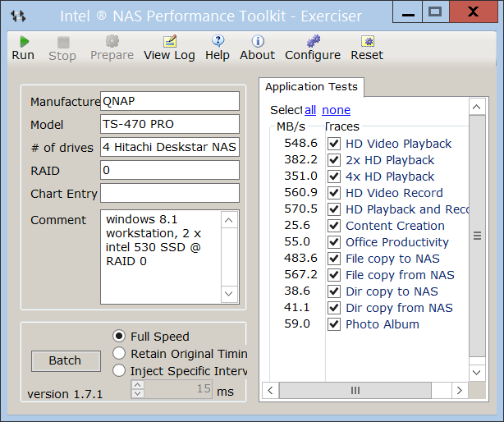Image resolution: width=504 pixels, height=422 pixels.
Task: Click the application icon in the title bar
Action: pyautogui.click(x=18, y=16)
